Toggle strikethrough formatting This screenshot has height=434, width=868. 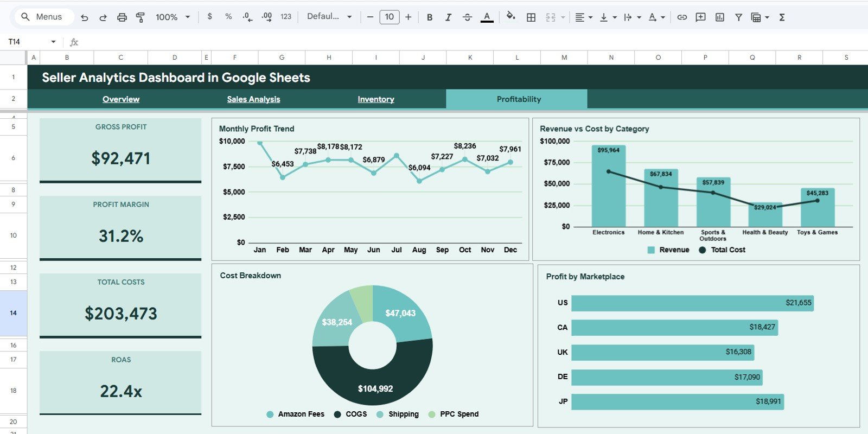click(467, 17)
